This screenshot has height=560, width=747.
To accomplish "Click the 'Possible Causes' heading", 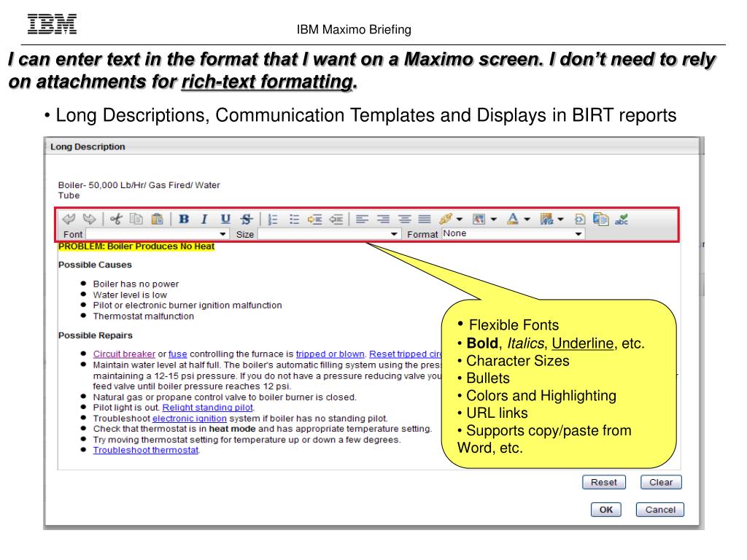I will 95,265.
